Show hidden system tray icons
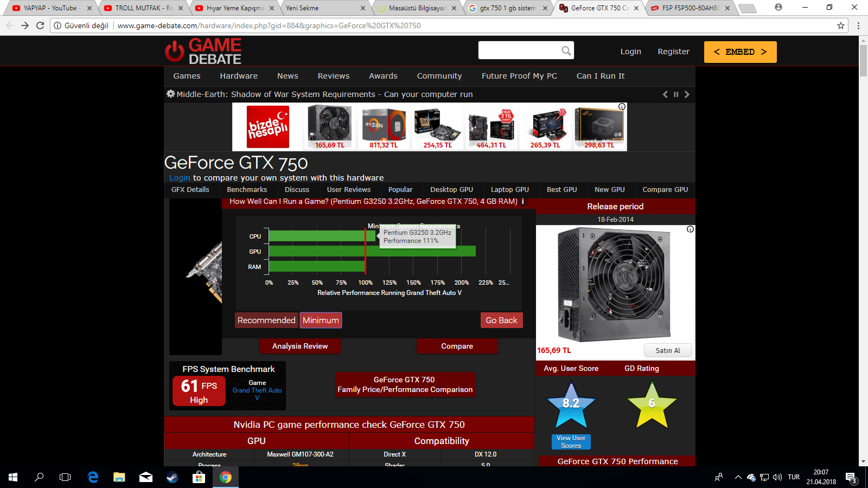This screenshot has width=868, height=488. [x=738, y=477]
